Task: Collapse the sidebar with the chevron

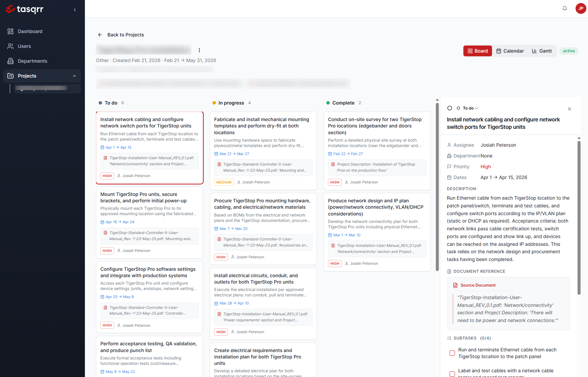Action: [75, 10]
